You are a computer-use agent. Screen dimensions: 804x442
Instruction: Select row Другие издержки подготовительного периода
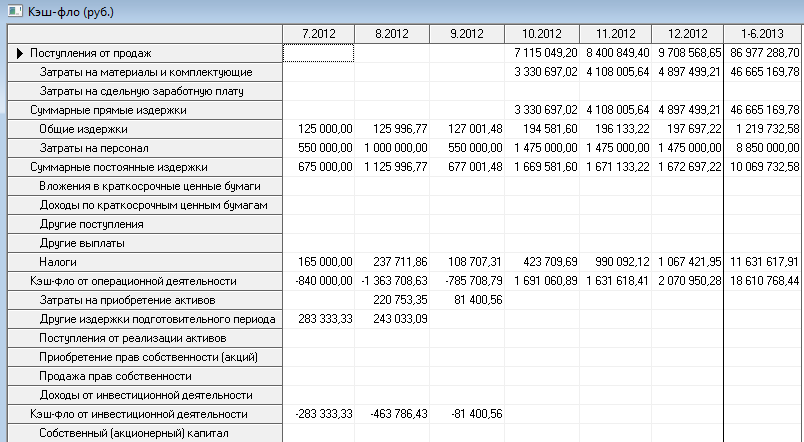[145, 319]
